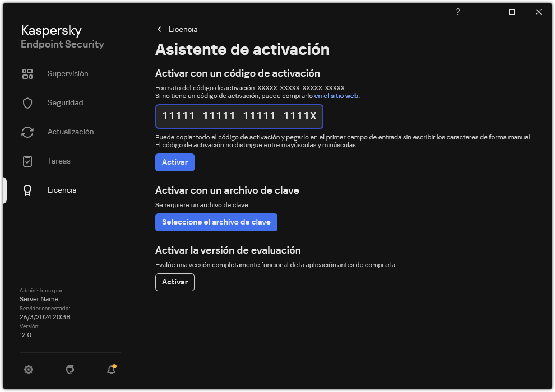Go back using the Licencia chevron

point(159,29)
